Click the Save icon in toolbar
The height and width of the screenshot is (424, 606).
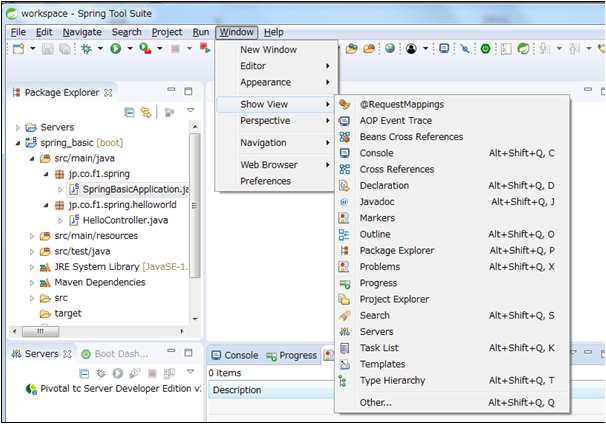coord(46,48)
